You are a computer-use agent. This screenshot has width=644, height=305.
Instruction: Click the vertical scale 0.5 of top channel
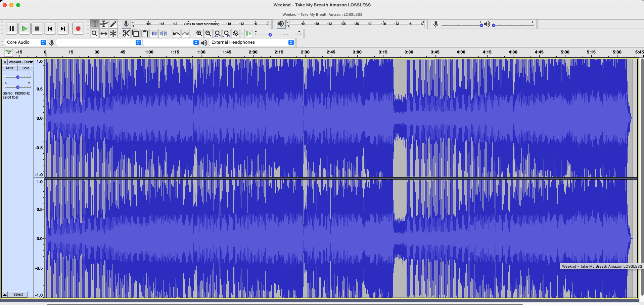40,89
